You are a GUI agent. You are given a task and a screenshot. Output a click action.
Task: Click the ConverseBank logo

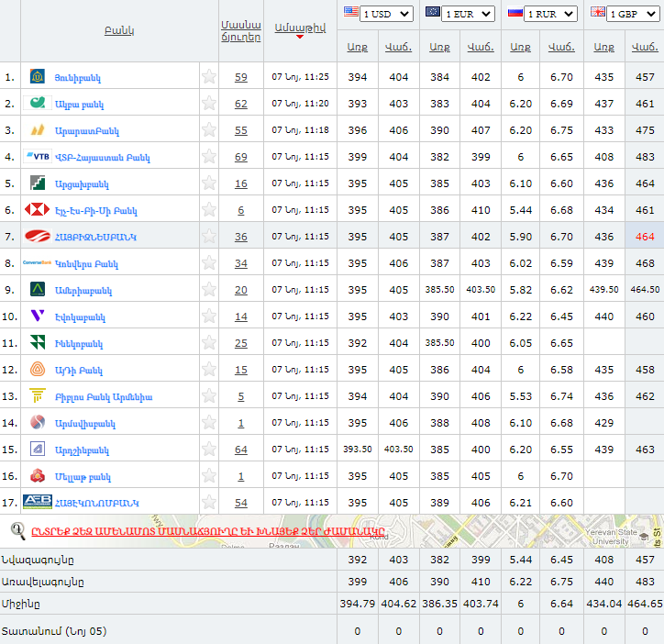point(37,262)
